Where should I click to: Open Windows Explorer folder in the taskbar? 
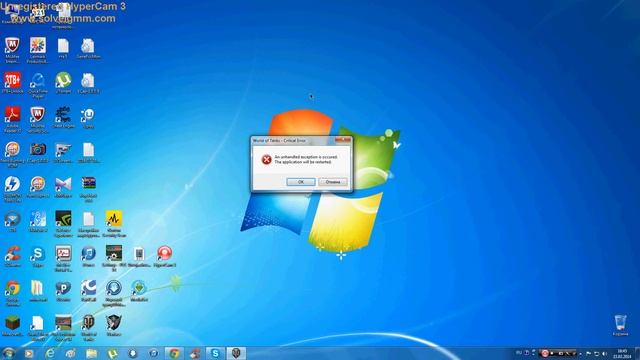(91, 353)
